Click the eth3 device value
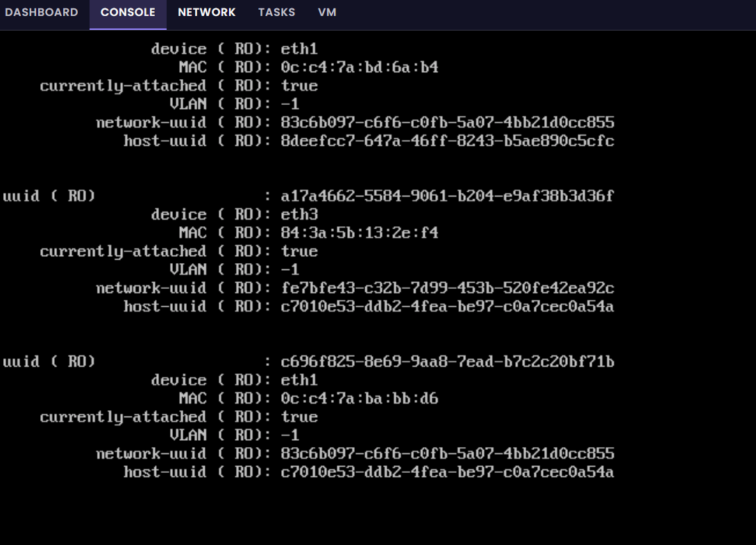Screen dimensions: 756x545 (299, 214)
